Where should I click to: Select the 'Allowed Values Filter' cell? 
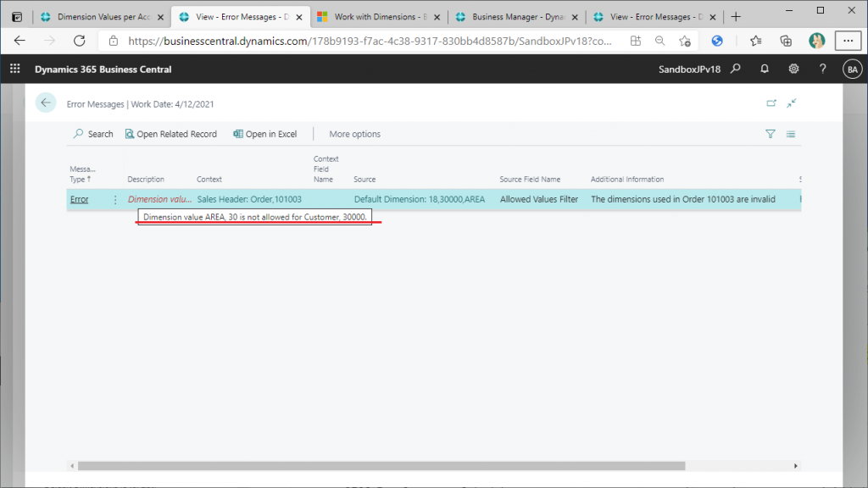539,199
